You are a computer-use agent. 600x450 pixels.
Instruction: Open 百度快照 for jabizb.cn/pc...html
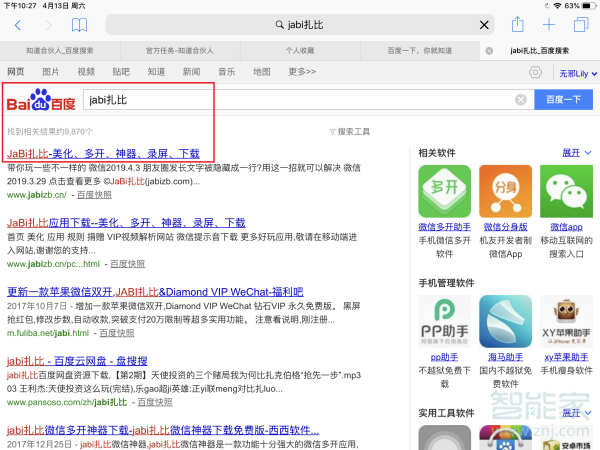tap(127, 264)
